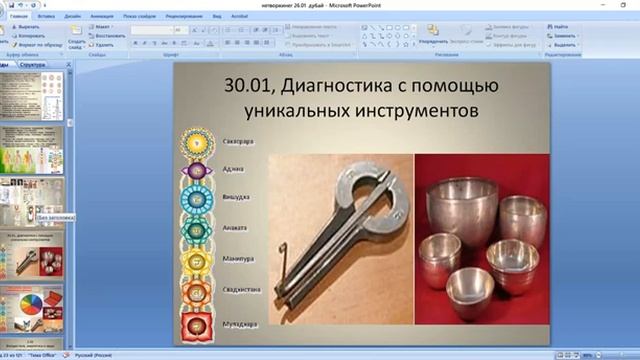The height and width of the screenshot is (360, 640).
Task: Click the Удалить (Delete) slide button
Action: point(101,45)
